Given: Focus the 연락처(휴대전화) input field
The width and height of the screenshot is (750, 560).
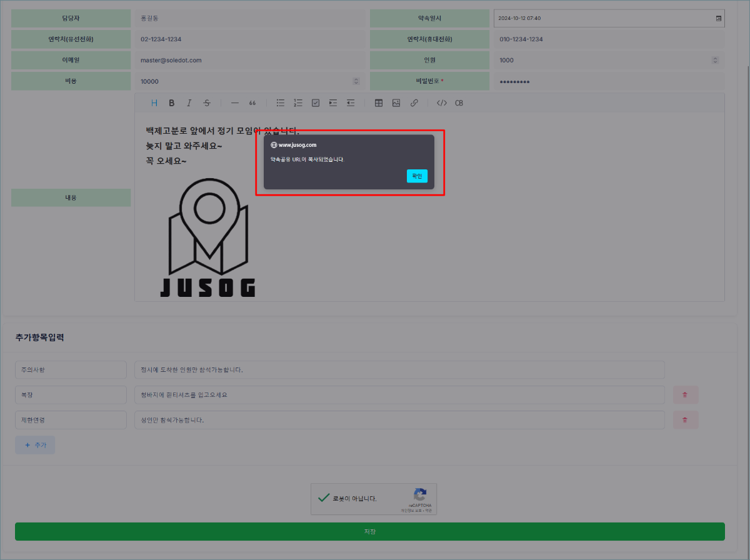Looking at the screenshot, I should coord(609,39).
